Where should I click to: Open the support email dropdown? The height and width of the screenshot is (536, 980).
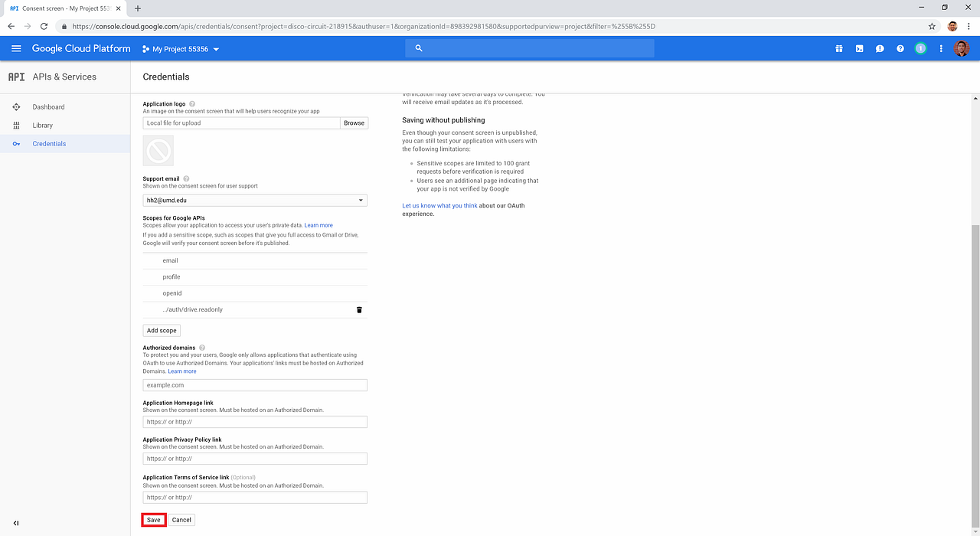coord(360,200)
